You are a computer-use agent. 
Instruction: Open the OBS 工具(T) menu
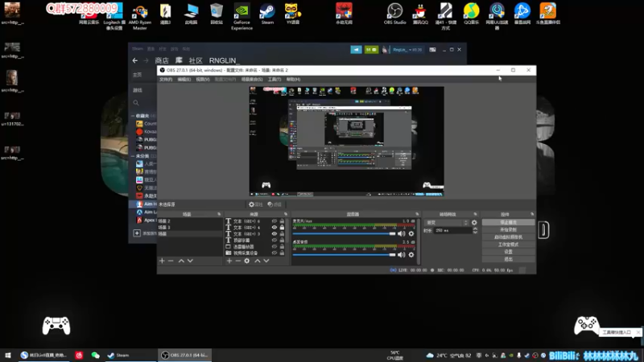[x=275, y=79]
